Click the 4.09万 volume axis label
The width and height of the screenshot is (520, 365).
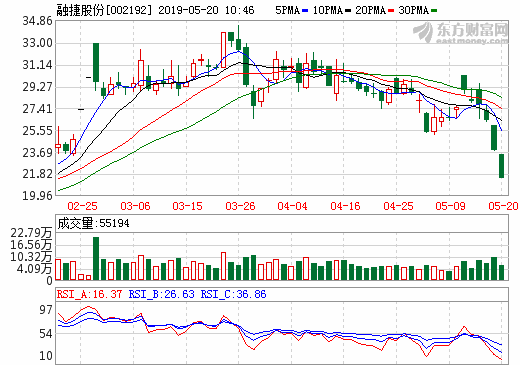pos(35,268)
